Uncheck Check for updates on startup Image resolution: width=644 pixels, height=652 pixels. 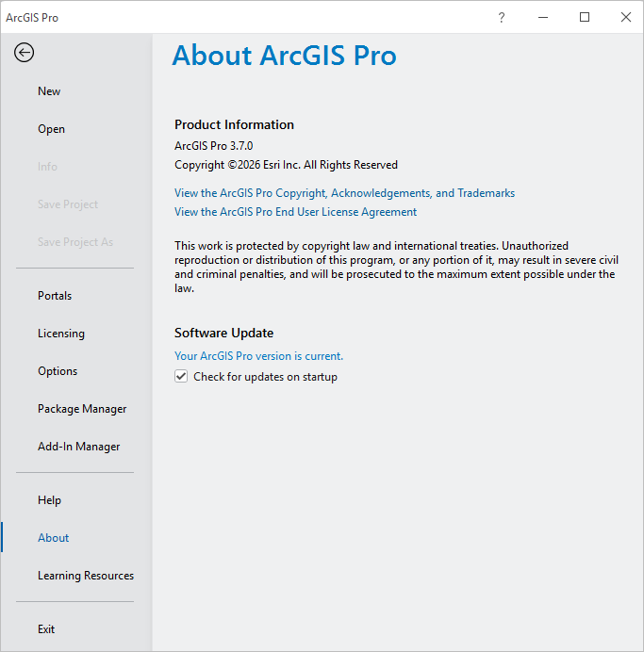181,376
